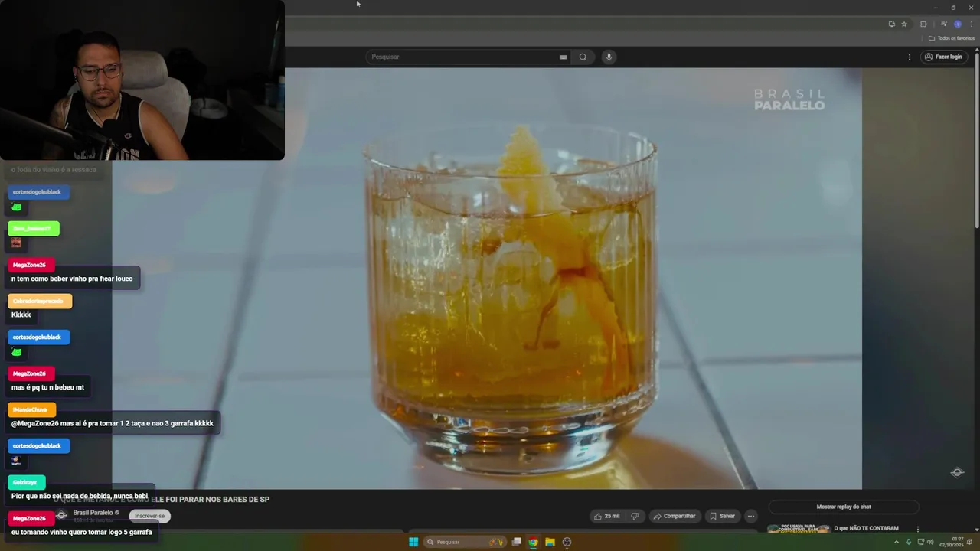Click the YouTube search magnifier button
Screen dimensions: 980x551
(x=583, y=57)
